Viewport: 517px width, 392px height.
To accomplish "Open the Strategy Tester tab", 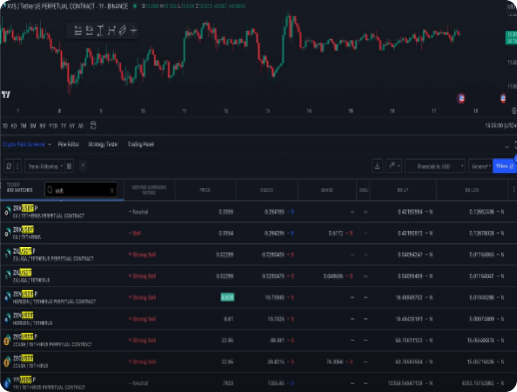I will click(x=103, y=144).
